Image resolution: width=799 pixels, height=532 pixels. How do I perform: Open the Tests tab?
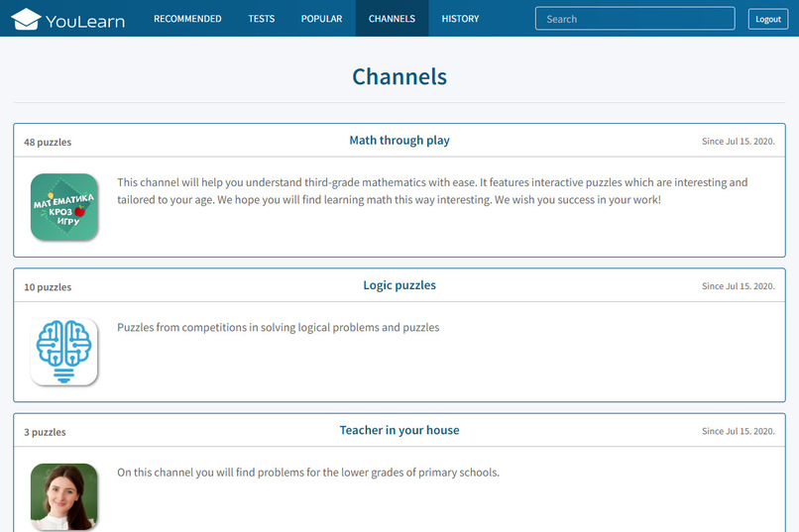tap(262, 19)
